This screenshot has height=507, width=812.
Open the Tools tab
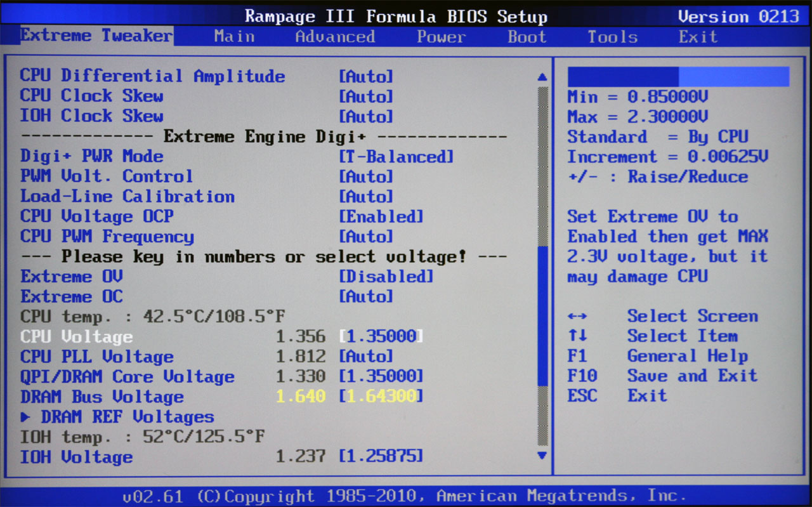coord(612,36)
